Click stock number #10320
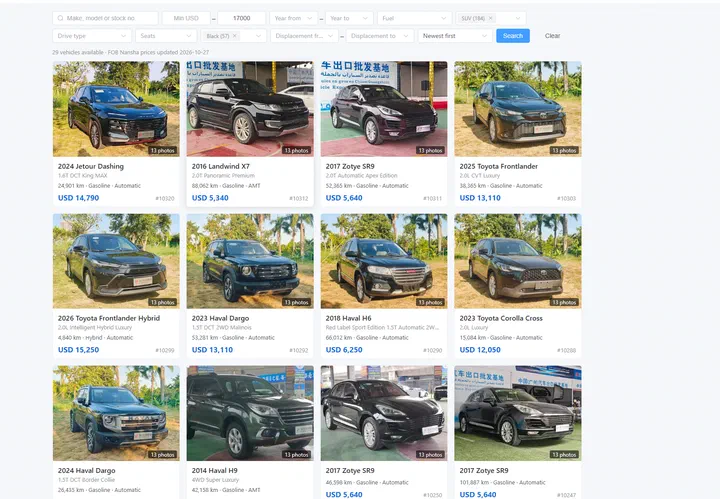The image size is (720, 499). [x=165, y=199]
